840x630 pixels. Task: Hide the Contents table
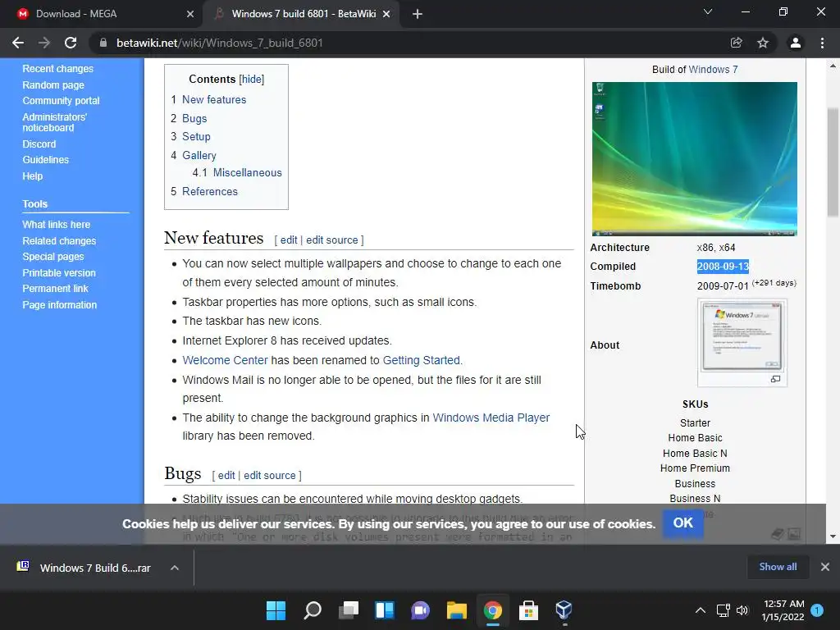pos(251,80)
